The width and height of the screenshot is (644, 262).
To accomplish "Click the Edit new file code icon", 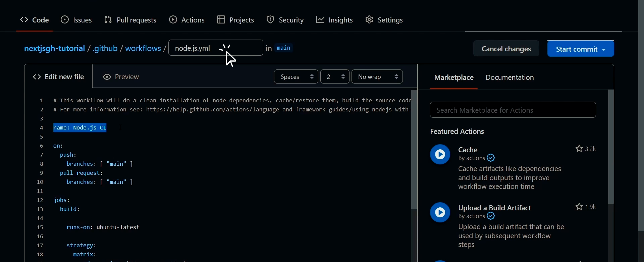I will (x=37, y=77).
